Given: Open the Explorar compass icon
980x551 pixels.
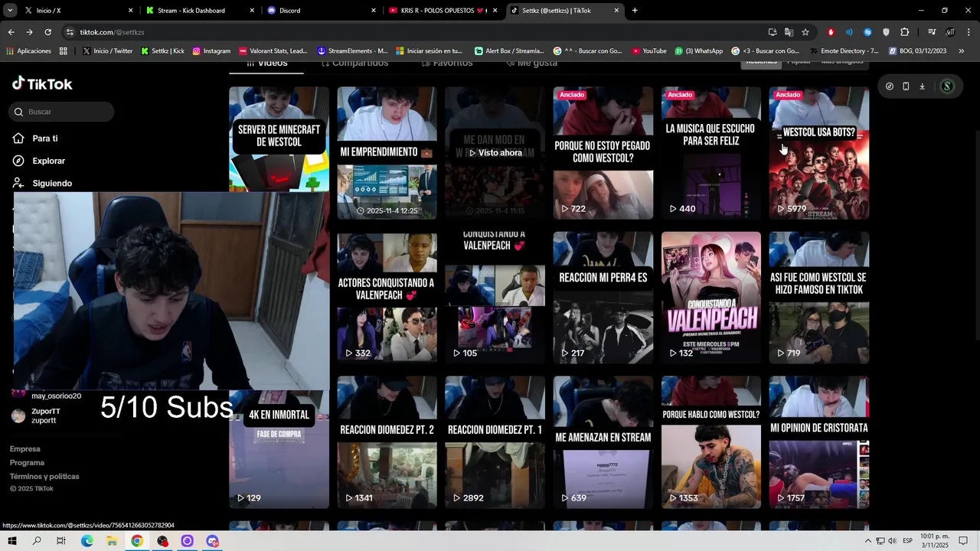Looking at the screenshot, I should click(18, 161).
